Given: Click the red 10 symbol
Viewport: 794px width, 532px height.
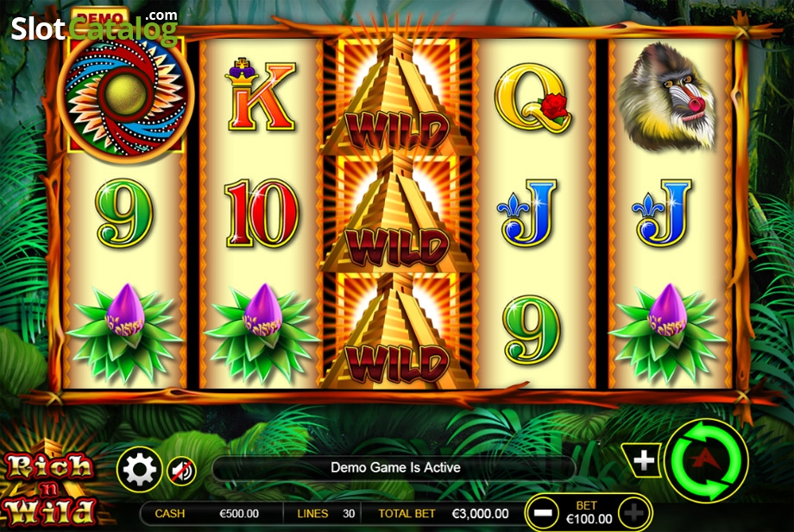Looking at the screenshot, I should tap(262, 213).
